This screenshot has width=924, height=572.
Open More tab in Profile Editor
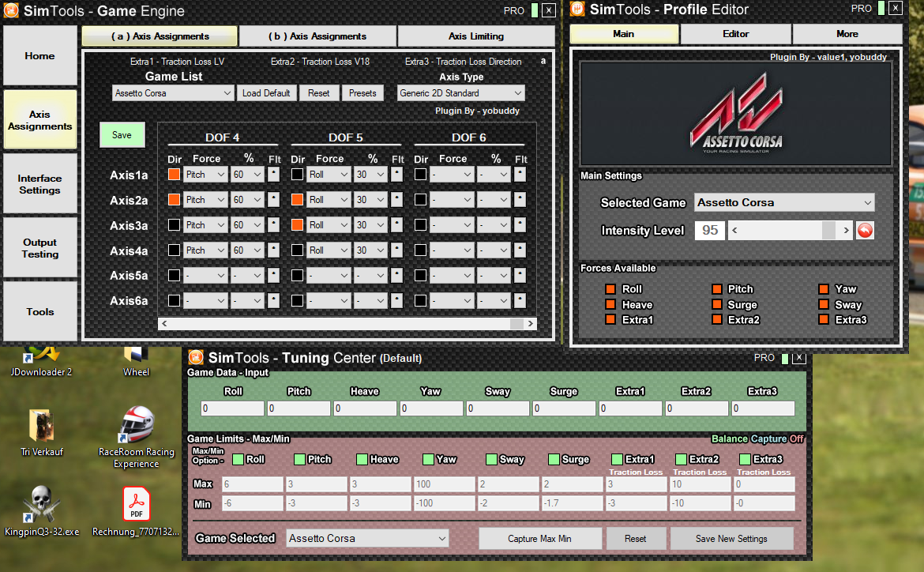[847, 34]
